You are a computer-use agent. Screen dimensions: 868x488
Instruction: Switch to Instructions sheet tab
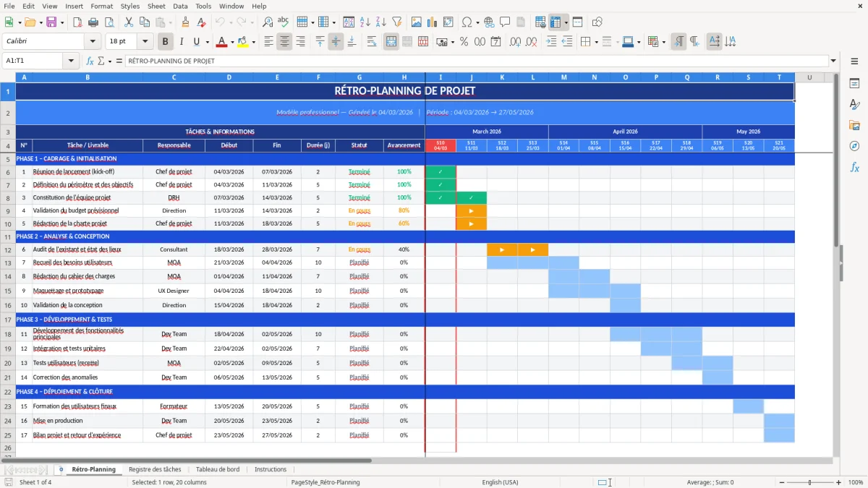[271, 469]
